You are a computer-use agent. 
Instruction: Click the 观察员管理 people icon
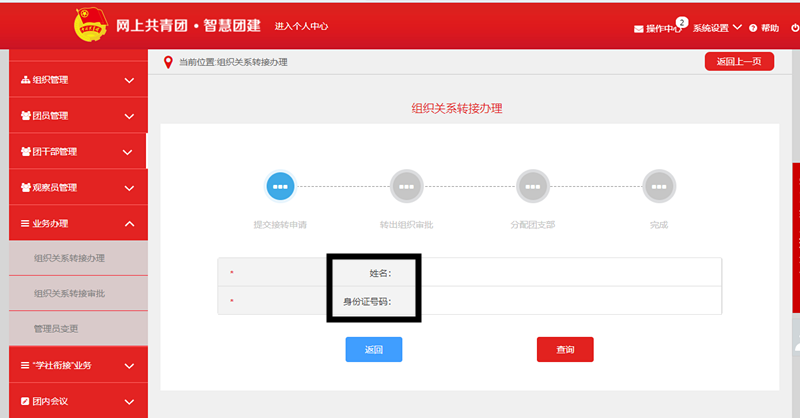pyautogui.click(x=26, y=187)
